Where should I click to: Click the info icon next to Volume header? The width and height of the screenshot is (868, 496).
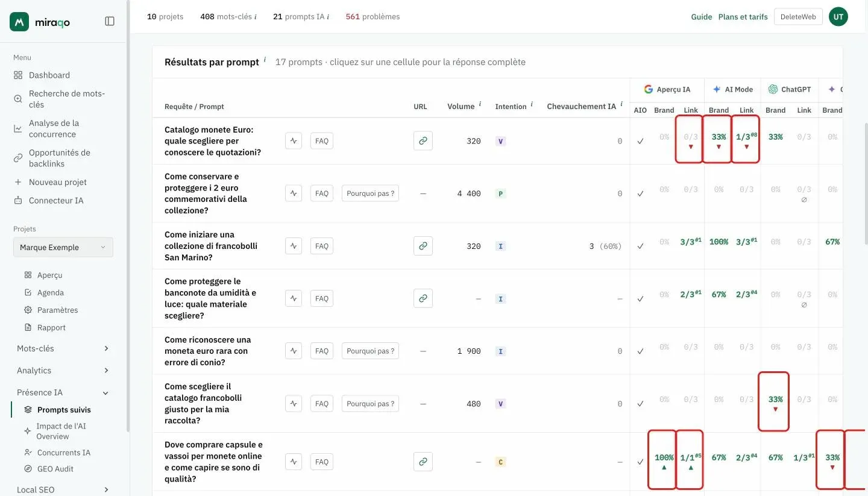point(480,104)
